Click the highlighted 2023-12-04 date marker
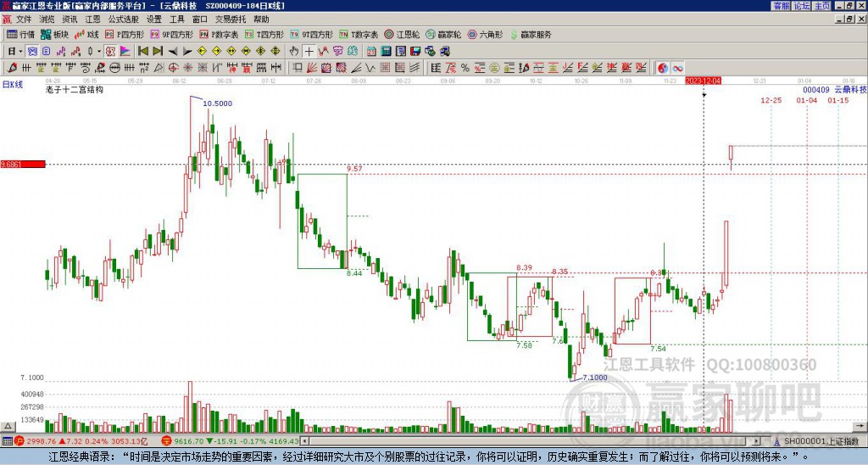 coord(703,81)
